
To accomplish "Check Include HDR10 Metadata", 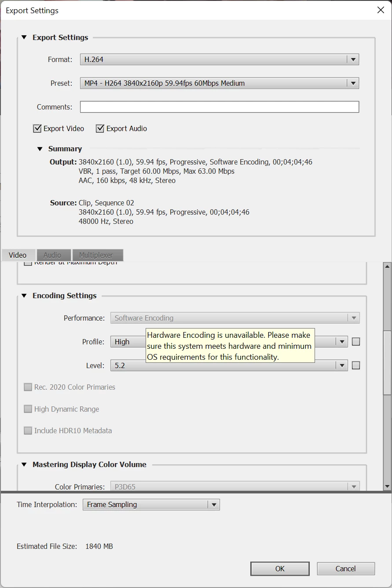I will 28,431.
